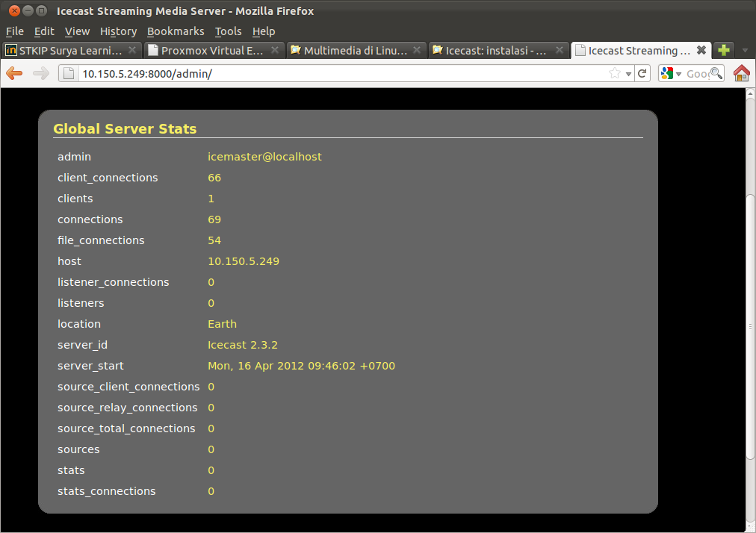Viewport: 756px width, 533px height.
Task: Open the History menu
Action: [x=118, y=31]
